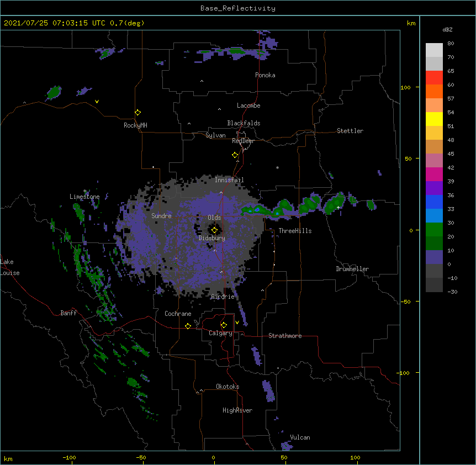
Task: Click the RockyMH label
Action: [x=135, y=125]
